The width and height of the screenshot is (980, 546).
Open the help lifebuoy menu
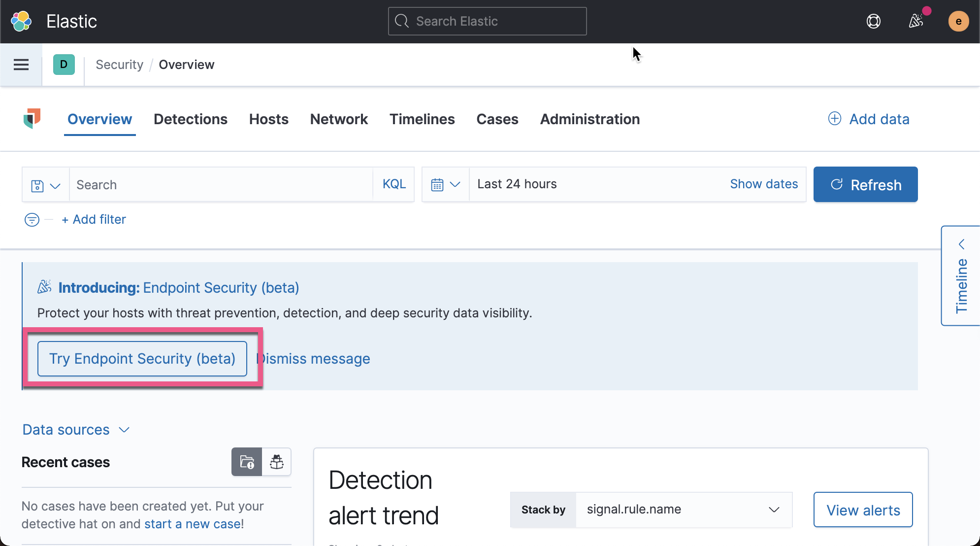pos(874,21)
